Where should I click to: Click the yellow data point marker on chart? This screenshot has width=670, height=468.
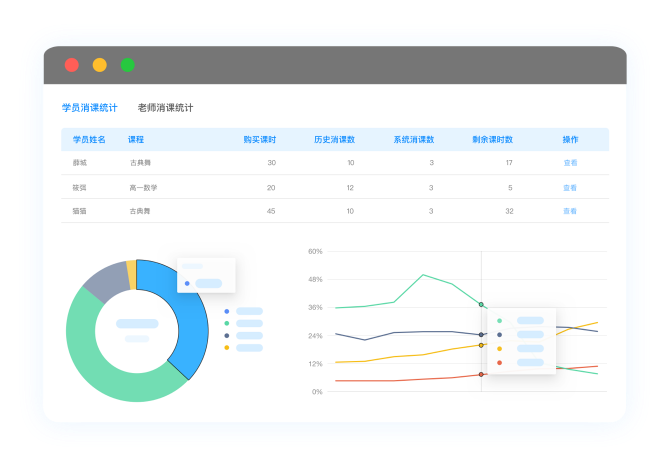click(481, 345)
